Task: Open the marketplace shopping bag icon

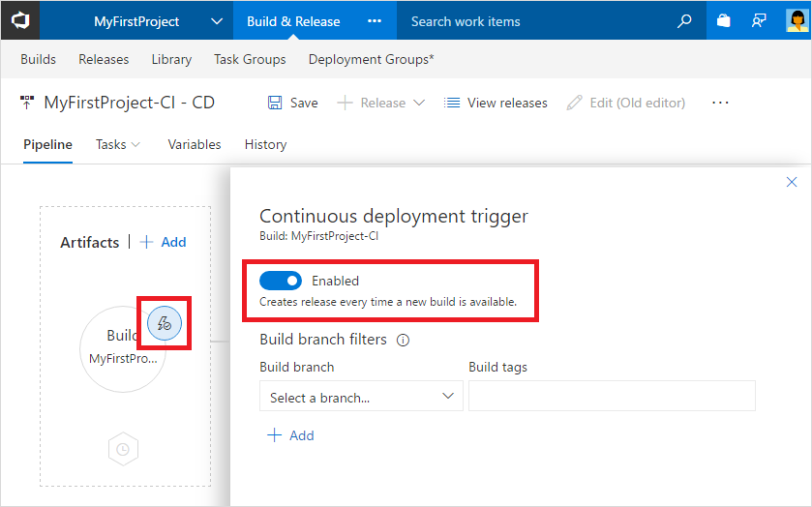Action: pyautogui.click(x=723, y=20)
